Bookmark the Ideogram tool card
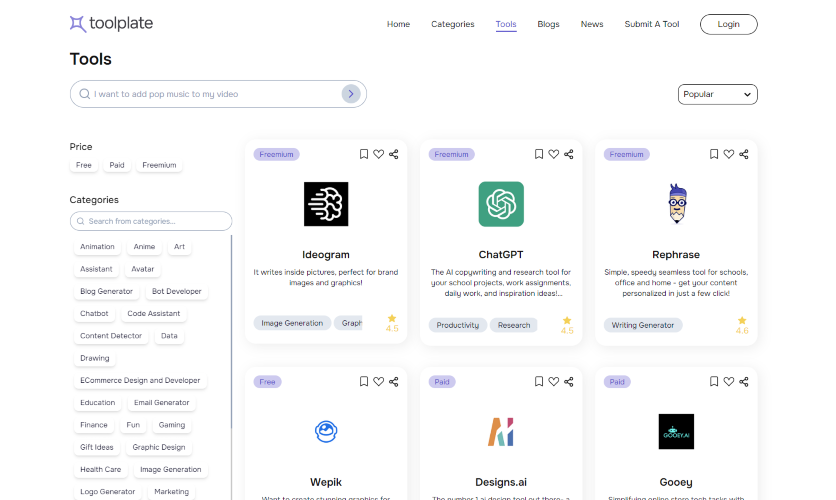This screenshot has width=836, height=500. [364, 154]
